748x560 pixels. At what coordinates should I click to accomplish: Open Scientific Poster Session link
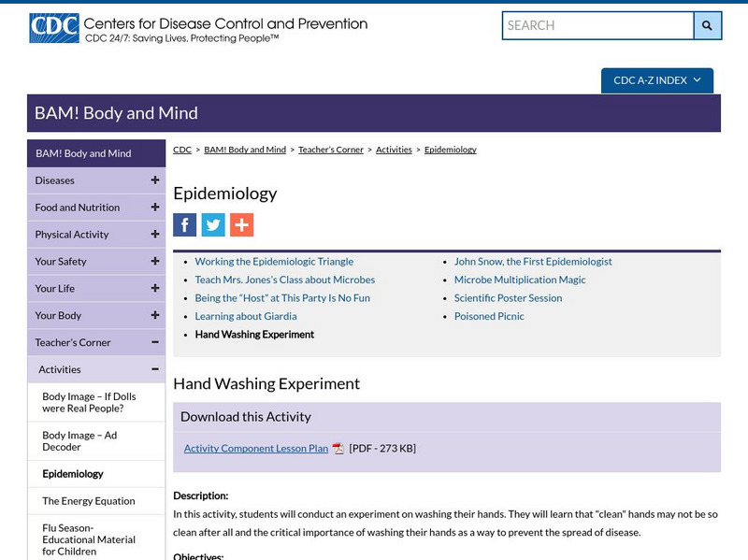coord(508,297)
